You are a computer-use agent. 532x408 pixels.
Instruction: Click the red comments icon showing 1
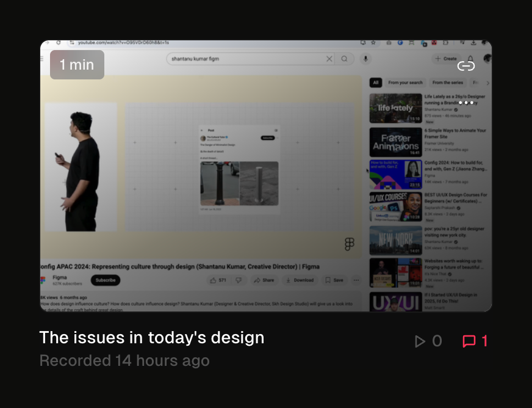[x=475, y=341]
